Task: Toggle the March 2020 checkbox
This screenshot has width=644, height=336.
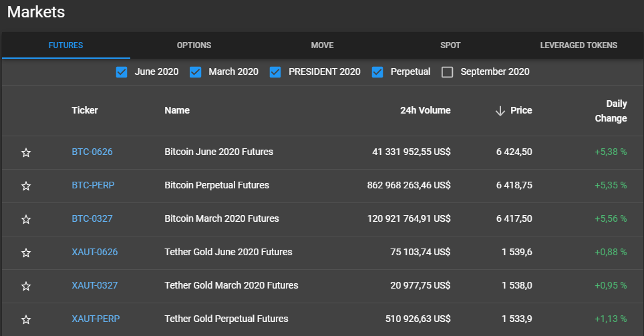Action: coord(196,72)
